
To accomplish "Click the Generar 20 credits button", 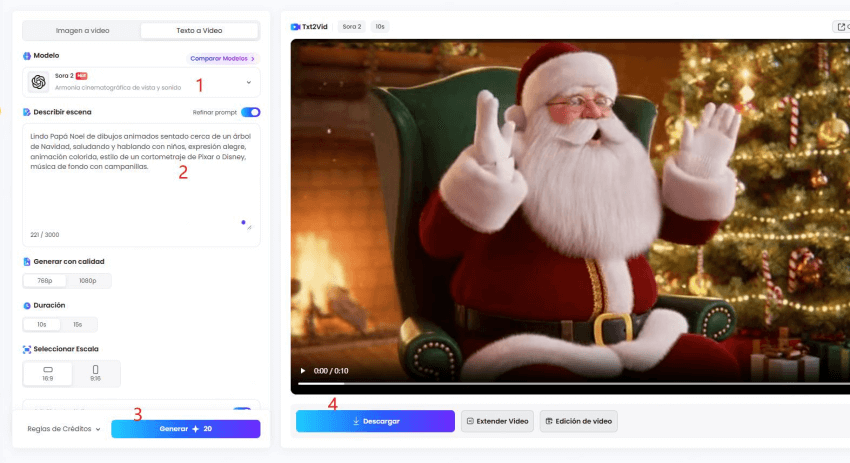I will tap(185, 429).
